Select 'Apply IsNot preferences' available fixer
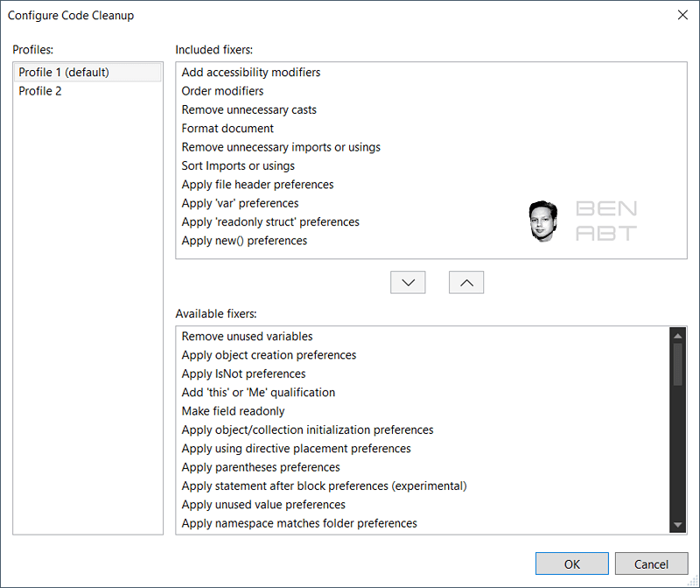The height and width of the screenshot is (588, 700). click(242, 374)
